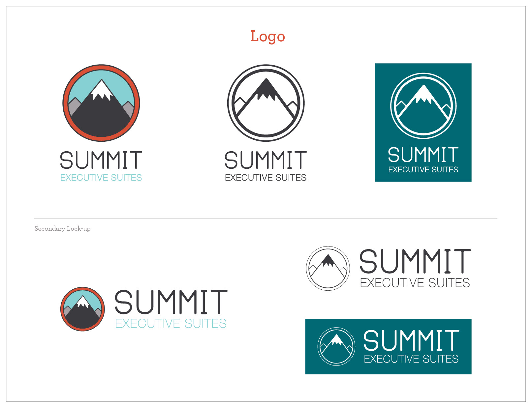Select dark 'EXECUTIVE SUITES' text in center logo
The width and height of the screenshot is (532, 408).
pos(266,178)
